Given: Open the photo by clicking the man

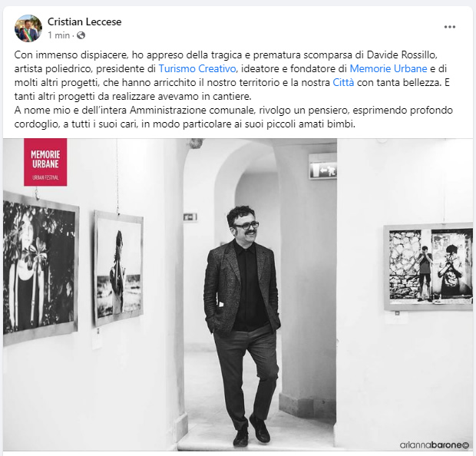Looking at the screenshot, I should (243, 325).
